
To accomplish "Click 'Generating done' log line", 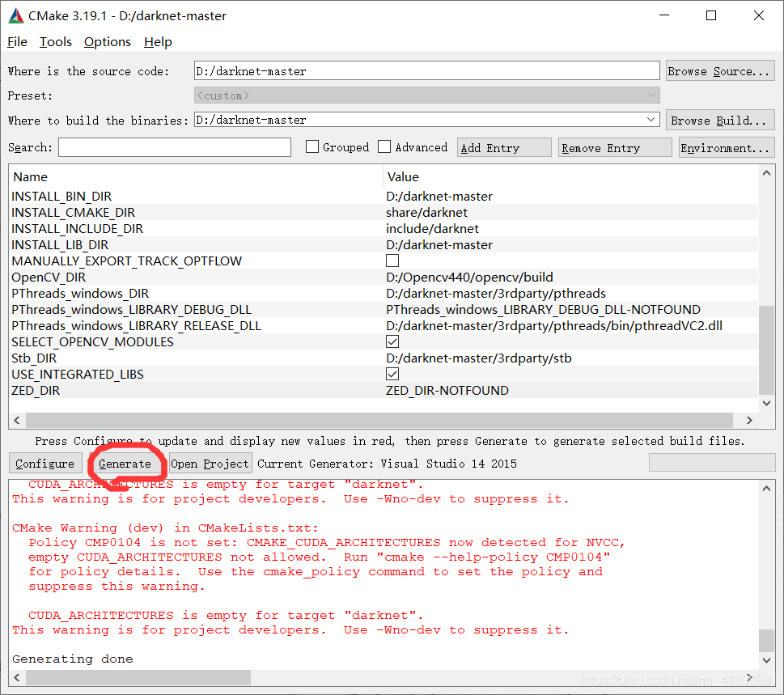I will (x=73, y=659).
